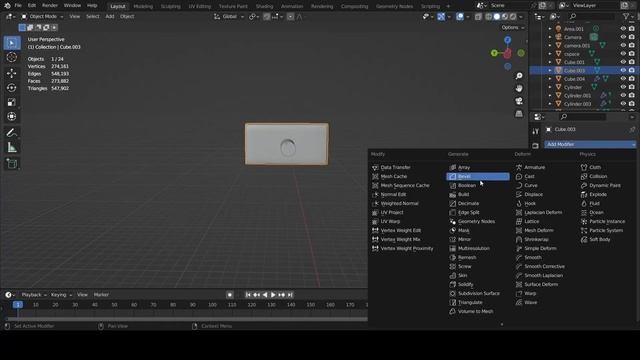Choose the Boolean modifier
640x360 pixels.
point(478,185)
